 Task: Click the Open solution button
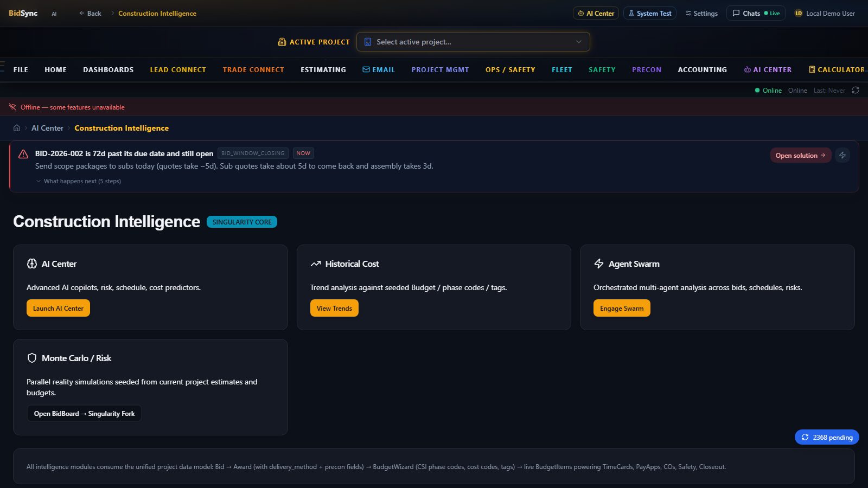(800, 155)
